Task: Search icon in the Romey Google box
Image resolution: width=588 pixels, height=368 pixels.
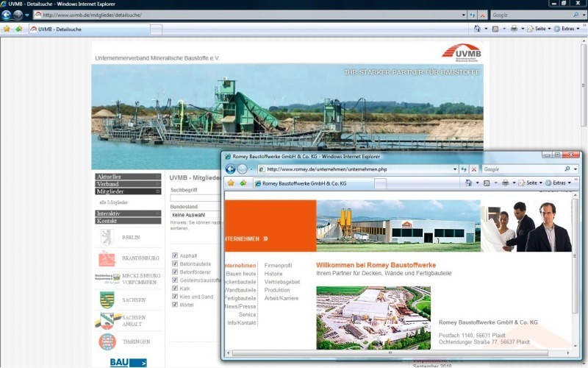Action: click(x=567, y=169)
